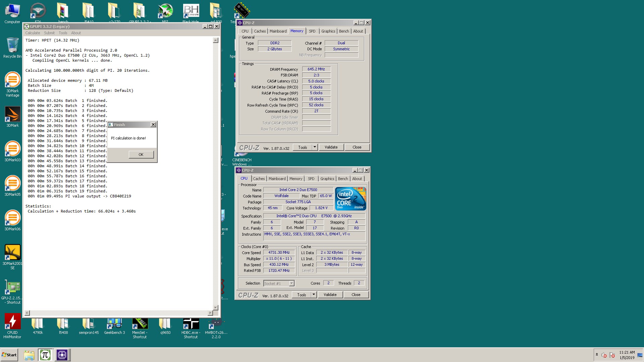Open the 4790k desktop folder
The width and height of the screenshot is (644, 362).
(x=38, y=326)
